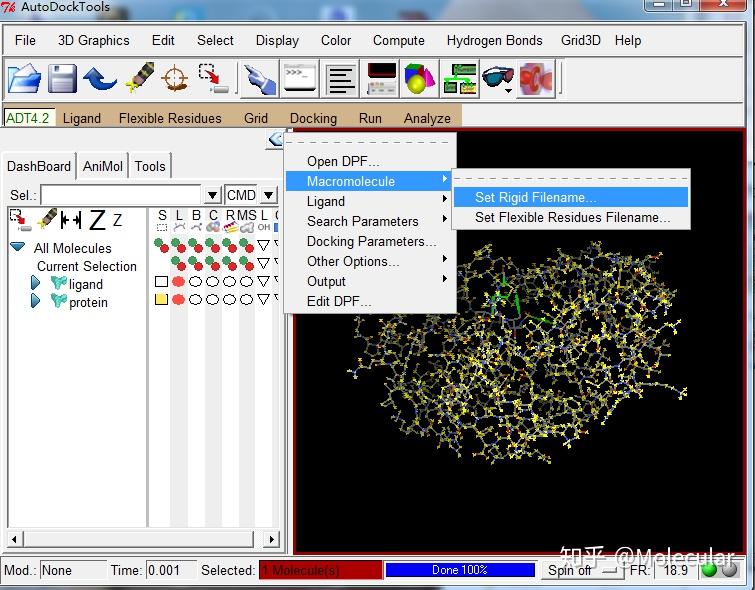
Task: Open the Hydrogen Bonds menu
Action: [495, 40]
